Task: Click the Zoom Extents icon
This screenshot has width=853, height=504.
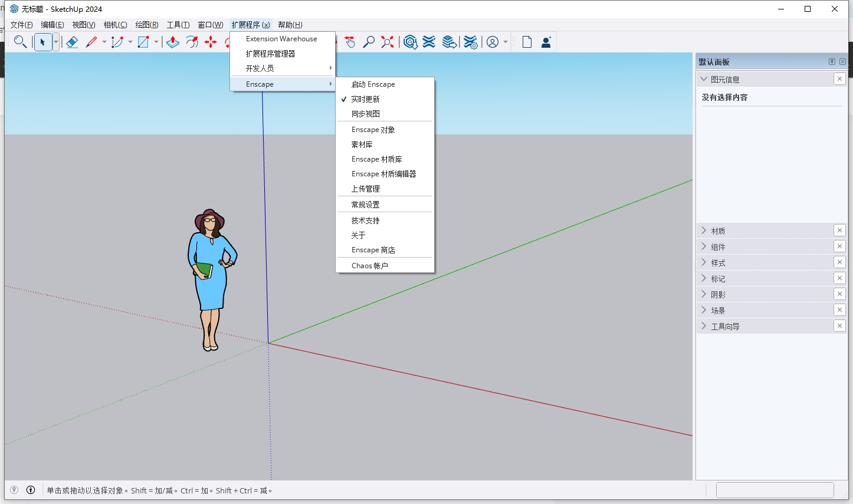Action: pyautogui.click(x=387, y=42)
